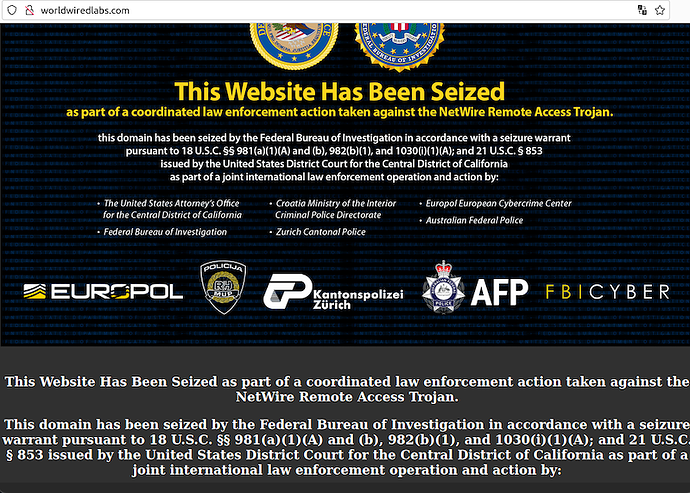Click the Australian Federal Police list item
The height and width of the screenshot is (493, 690).
(474, 220)
